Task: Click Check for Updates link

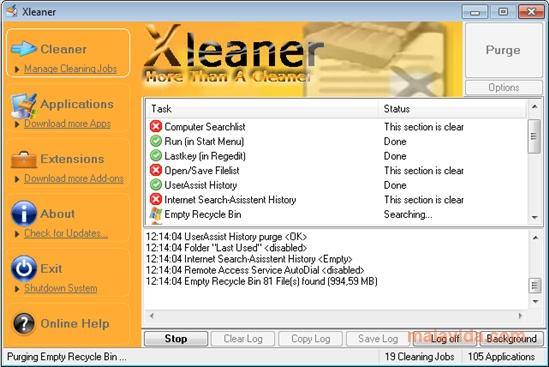Action: [x=66, y=233]
